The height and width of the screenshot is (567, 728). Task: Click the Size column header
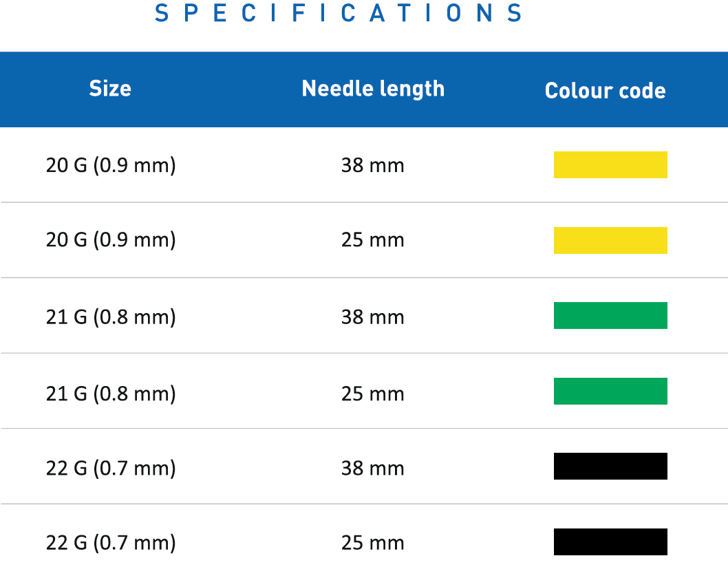click(x=110, y=89)
